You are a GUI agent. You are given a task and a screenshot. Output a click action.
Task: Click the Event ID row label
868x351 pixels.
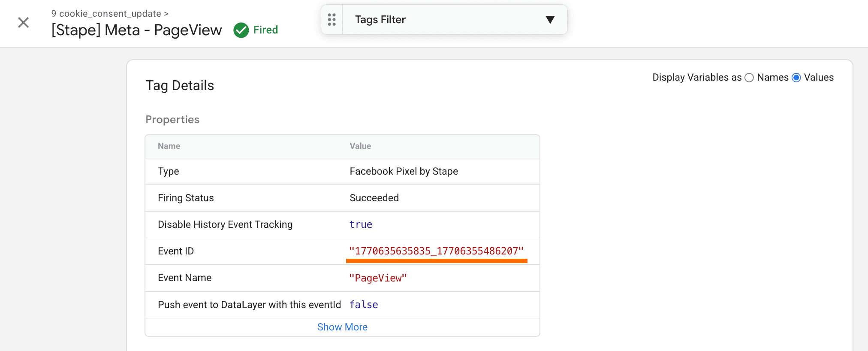(x=176, y=251)
